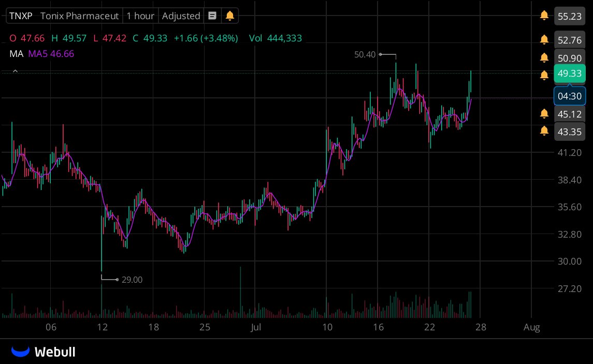This screenshot has height=364, width=593.
Task: Open the TNXP symbol selector
Action: pos(21,16)
